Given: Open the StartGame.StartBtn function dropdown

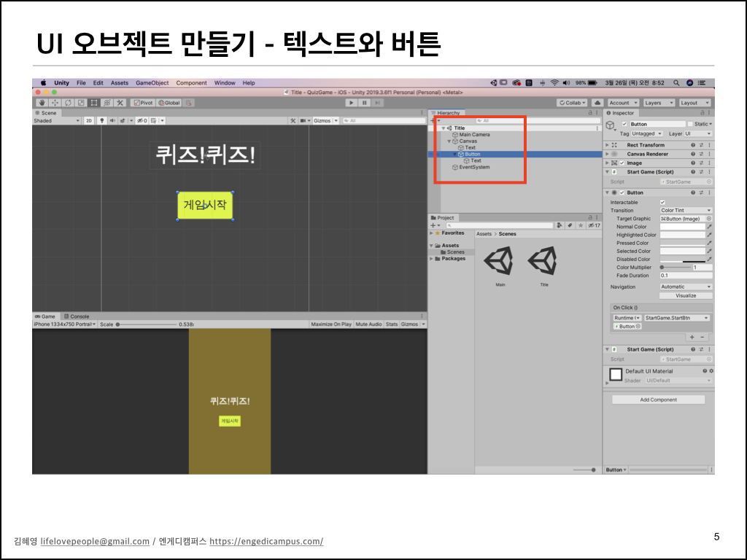Looking at the screenshot, I should click(676, 318).
